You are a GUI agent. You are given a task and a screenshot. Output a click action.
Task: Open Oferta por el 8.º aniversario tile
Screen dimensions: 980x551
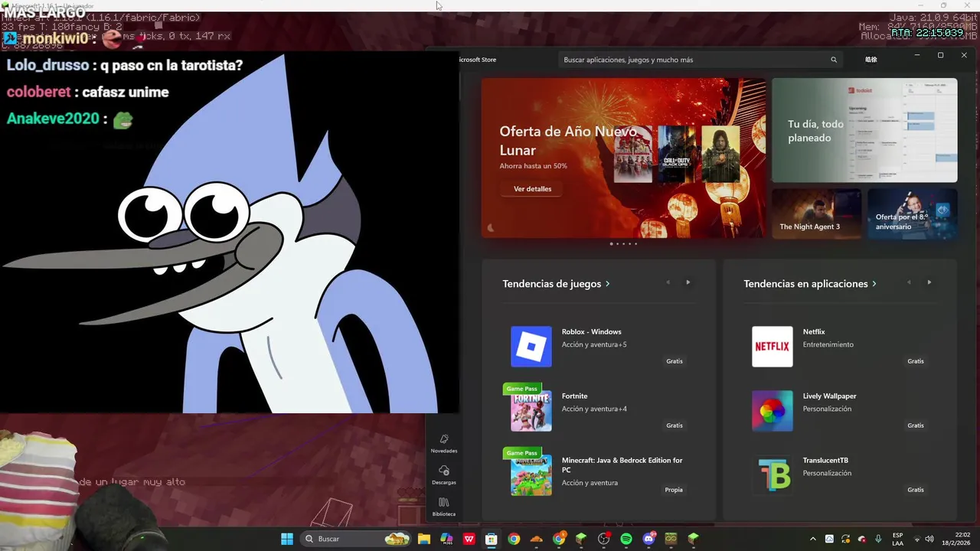coord(913,214)
